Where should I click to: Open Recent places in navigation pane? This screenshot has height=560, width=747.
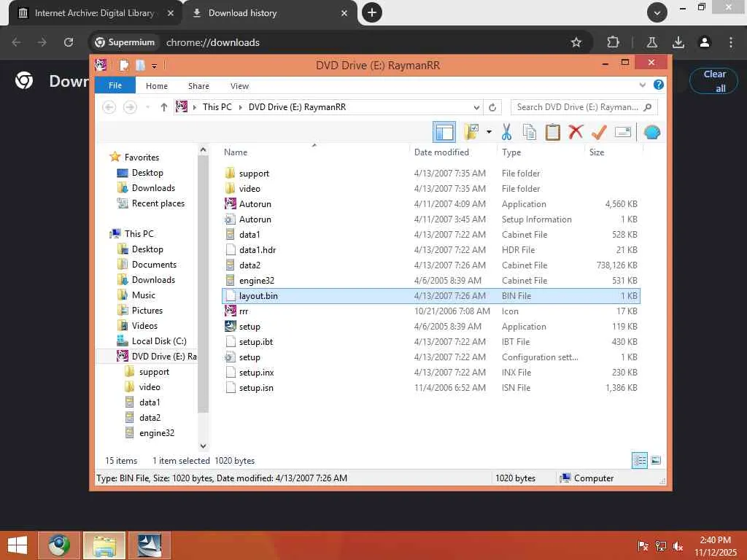[x=158, y=203]
